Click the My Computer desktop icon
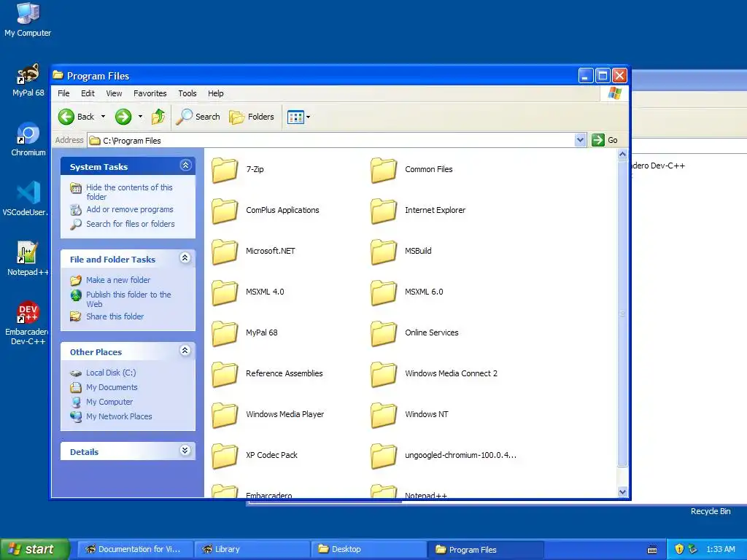Viewport: 747px width, 560px height. pyautogui.click(x=28, y=20)
